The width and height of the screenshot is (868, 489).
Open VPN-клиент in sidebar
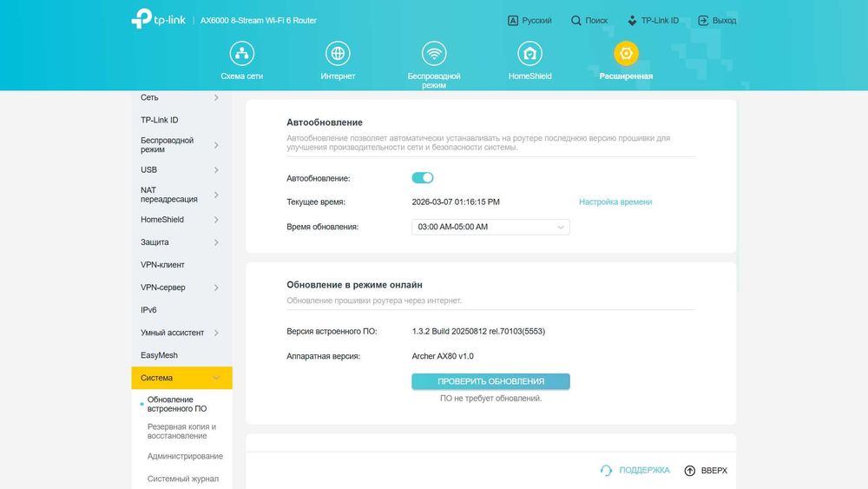coord(162,265)
